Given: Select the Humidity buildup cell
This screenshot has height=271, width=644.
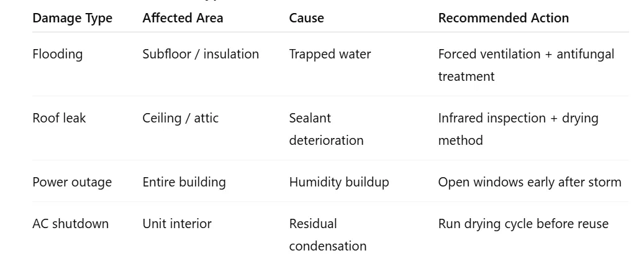Looking at the screenshot, I should 338,182.
